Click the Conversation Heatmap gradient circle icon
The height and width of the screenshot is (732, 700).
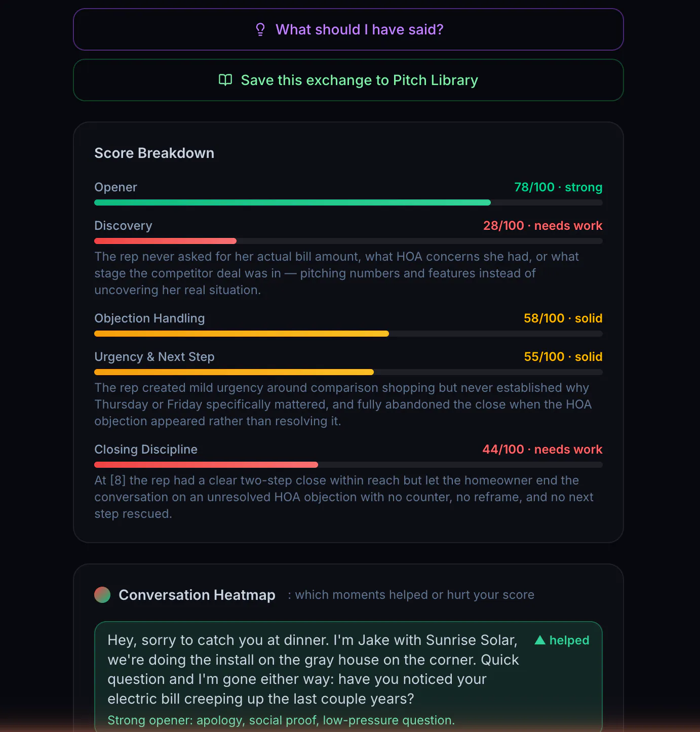102,595
